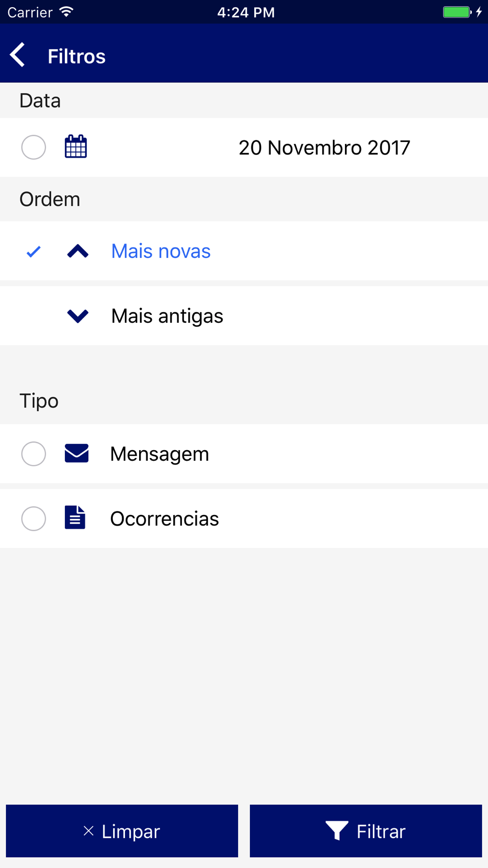Apply filters with the Filtrar button

[366, 831]
